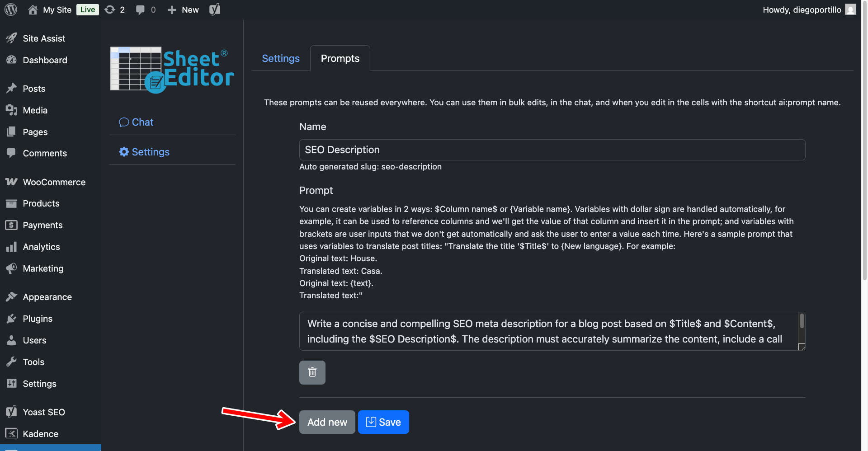Click the updates refresh icon showing 2
Viewport: 868px width, 451px height.
pos(110,9)
